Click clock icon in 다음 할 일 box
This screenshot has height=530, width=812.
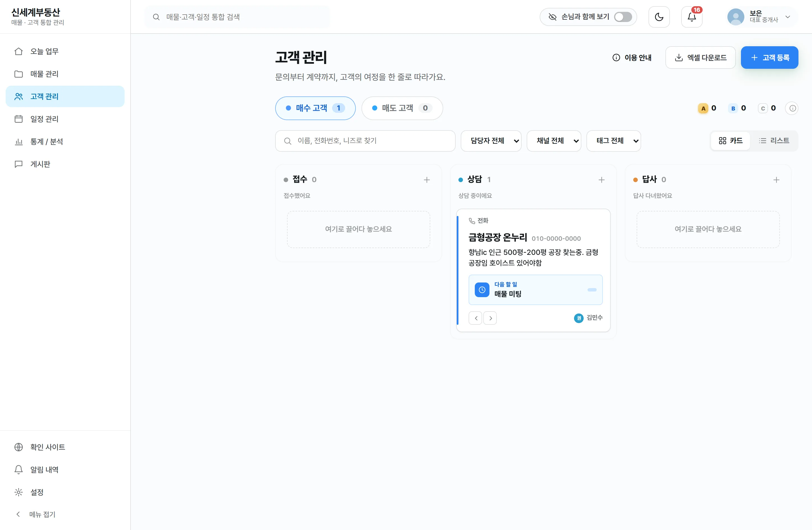482,290
